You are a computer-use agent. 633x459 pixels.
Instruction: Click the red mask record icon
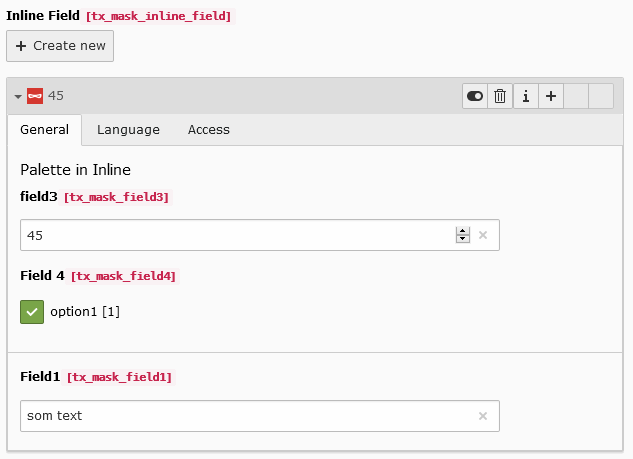35,96
